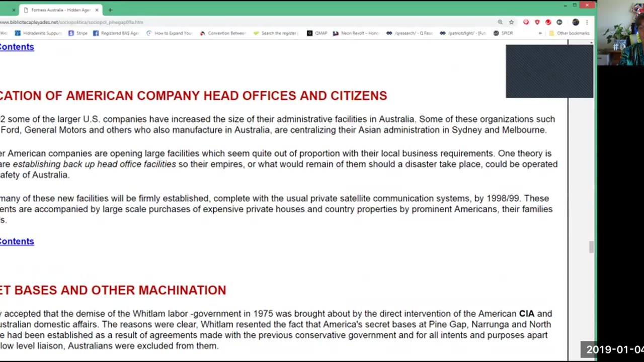Click the American Company Head Offices heading
This screenshot has height=362, width=644.
tap(193, 96)
